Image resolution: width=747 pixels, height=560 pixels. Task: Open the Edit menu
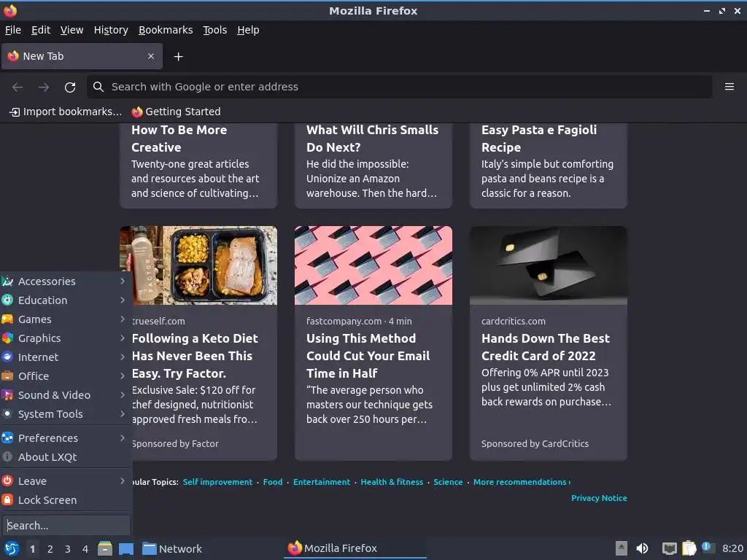click(x=41, y=30)
